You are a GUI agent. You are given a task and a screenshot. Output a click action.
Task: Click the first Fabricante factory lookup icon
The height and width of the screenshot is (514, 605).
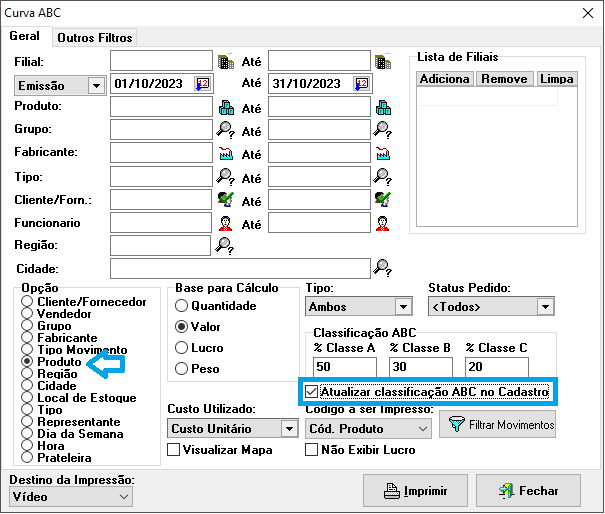click(226, 154)
